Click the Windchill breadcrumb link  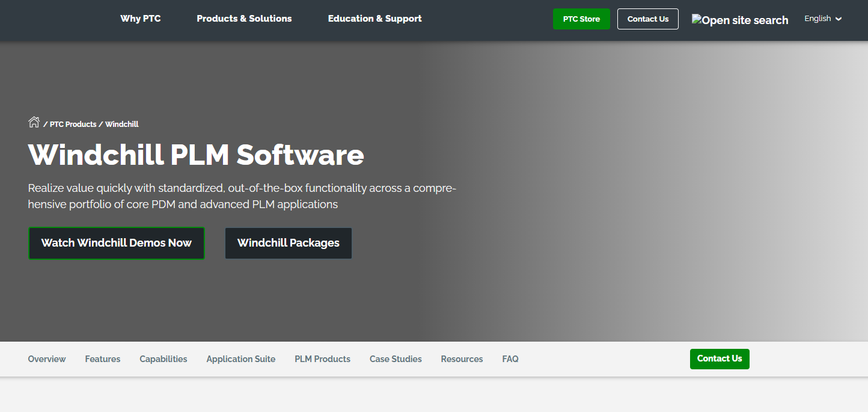(122, 124)
